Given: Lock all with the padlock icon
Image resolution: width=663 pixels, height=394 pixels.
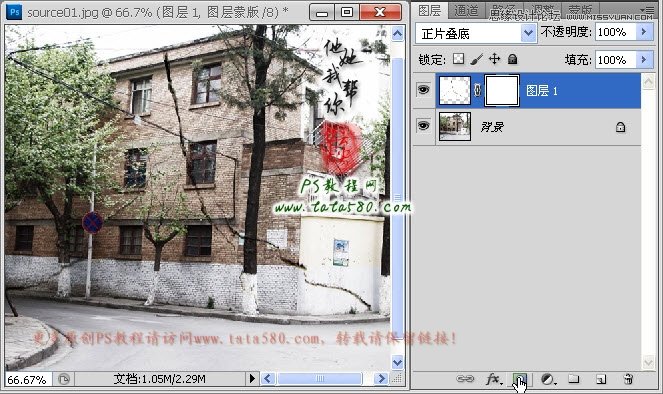Looking at the screenshot, I should point(512,59).
